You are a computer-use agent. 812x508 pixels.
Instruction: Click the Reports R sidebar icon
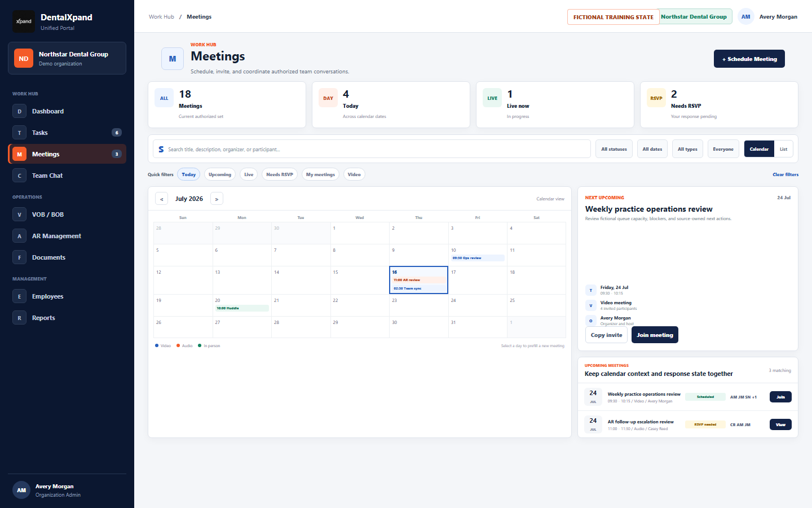coord(19,318)
